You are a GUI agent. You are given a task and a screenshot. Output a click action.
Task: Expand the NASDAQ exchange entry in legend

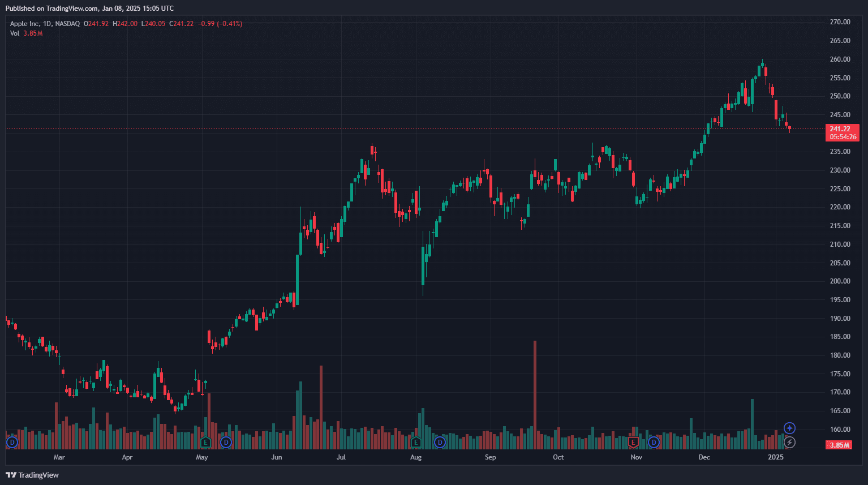tap(68, 24)
